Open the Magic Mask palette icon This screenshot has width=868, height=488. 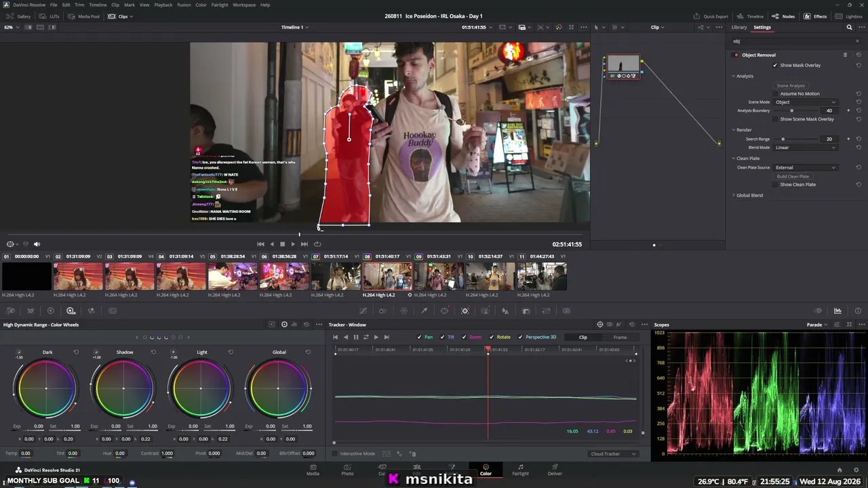coord(485,311)
